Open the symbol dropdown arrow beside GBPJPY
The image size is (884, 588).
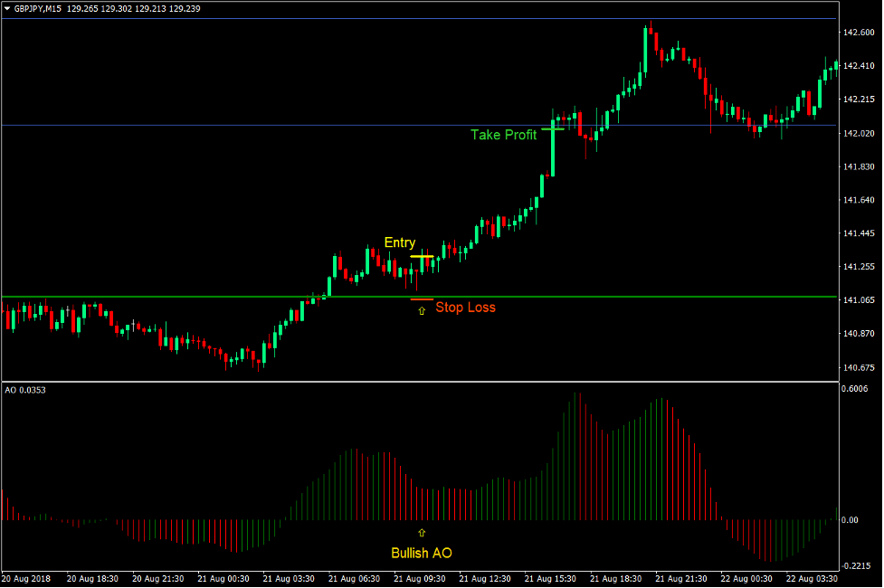click(x=9, y=9)
